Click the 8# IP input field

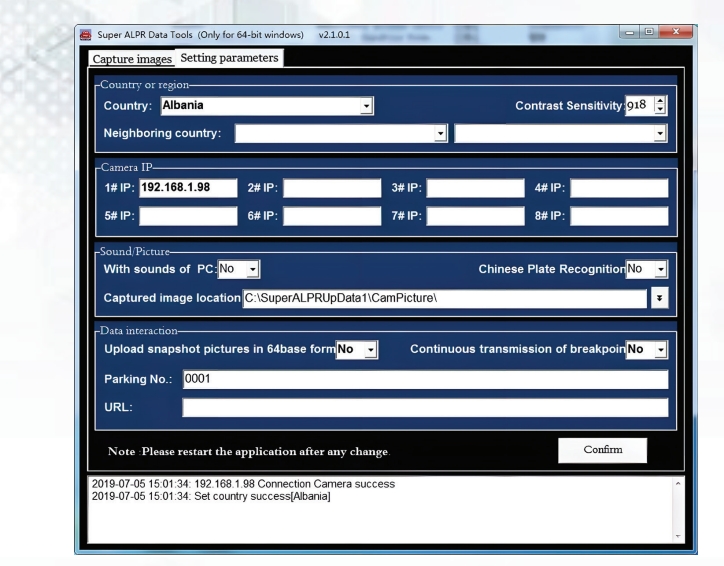[x=619, y=216]
